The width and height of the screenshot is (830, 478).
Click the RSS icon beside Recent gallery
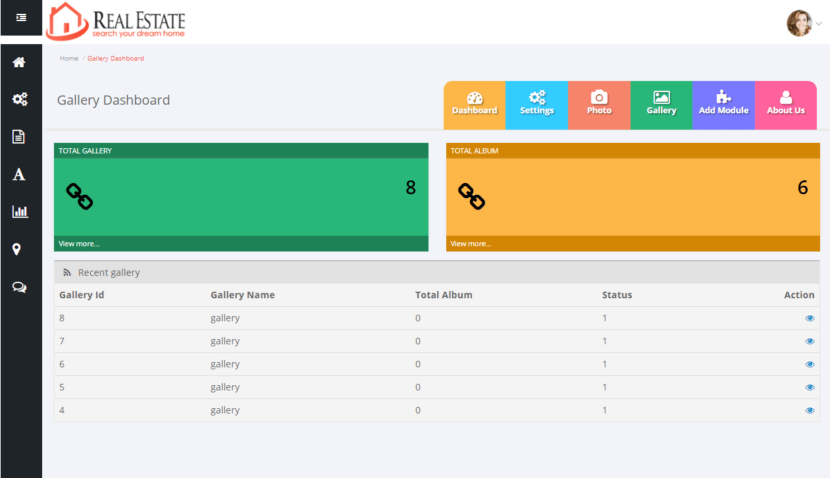point(67,272)
